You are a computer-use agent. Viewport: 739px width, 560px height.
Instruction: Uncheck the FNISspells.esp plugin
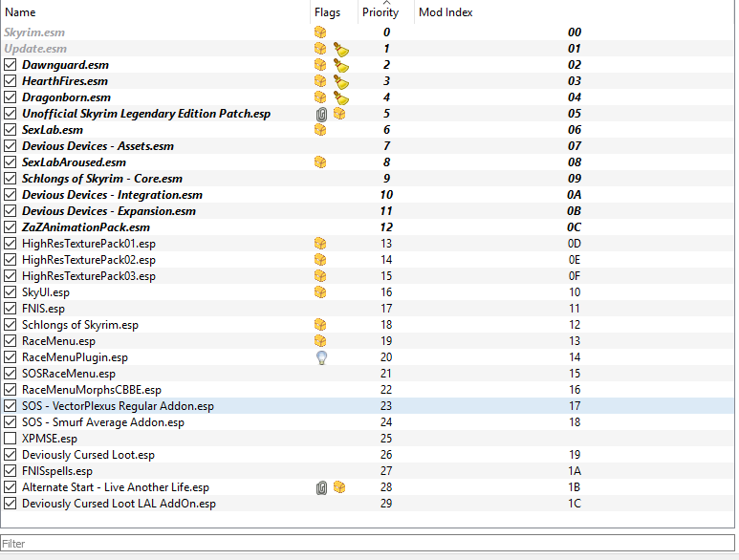[x=10, y=471]
